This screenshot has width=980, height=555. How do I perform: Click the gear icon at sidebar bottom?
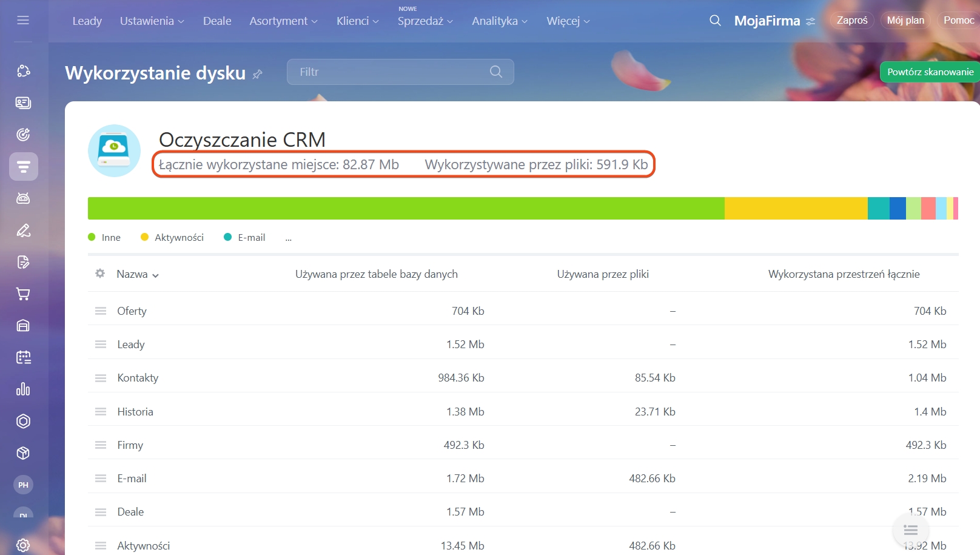click(x=23, y=545)
